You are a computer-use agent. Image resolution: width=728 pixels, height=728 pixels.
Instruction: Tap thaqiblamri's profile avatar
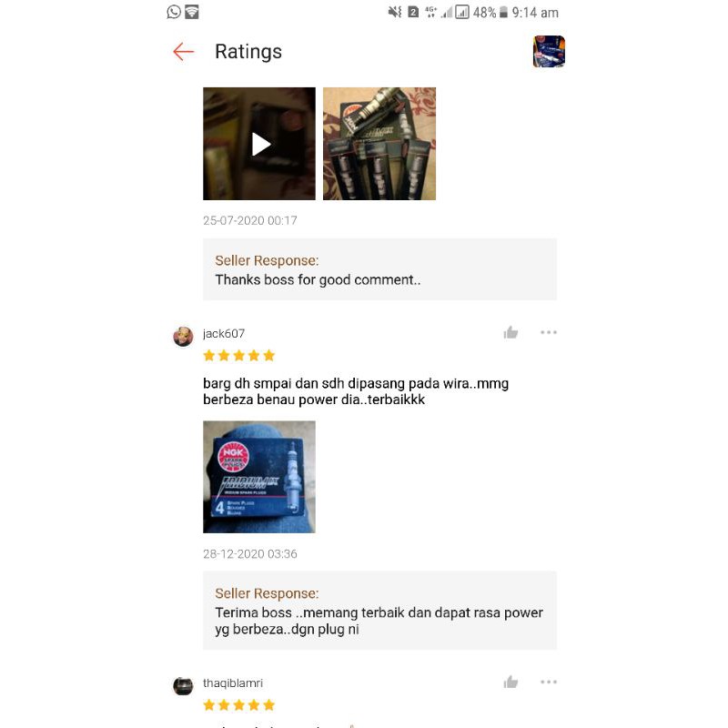point(183,686)
